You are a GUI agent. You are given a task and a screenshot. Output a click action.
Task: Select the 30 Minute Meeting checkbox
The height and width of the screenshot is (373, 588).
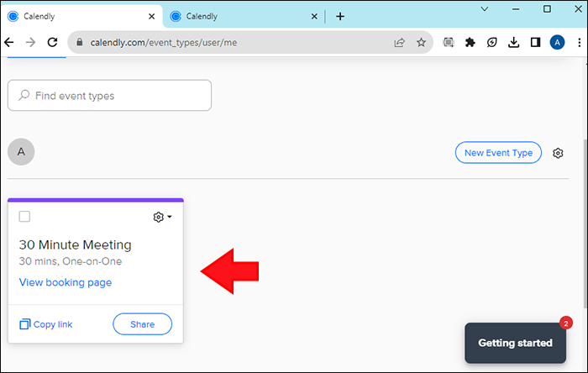point(24,216)
